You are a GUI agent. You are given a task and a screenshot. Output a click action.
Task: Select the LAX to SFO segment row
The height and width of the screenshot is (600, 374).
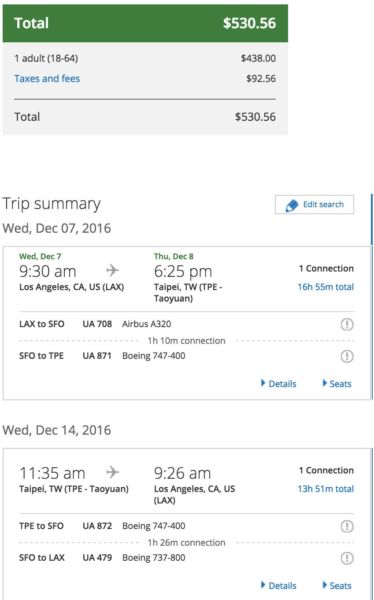point(186,324)
